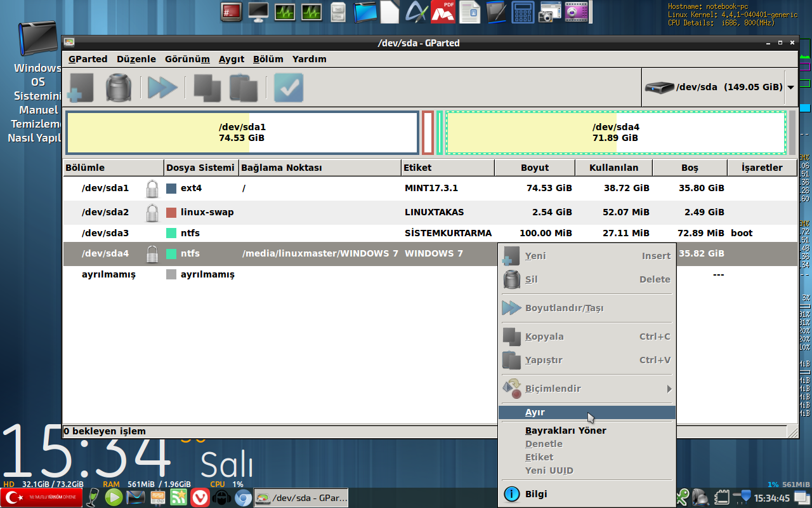Open the device selector dropdown /dev/sda
812x508 pixels.
point(719,88)
